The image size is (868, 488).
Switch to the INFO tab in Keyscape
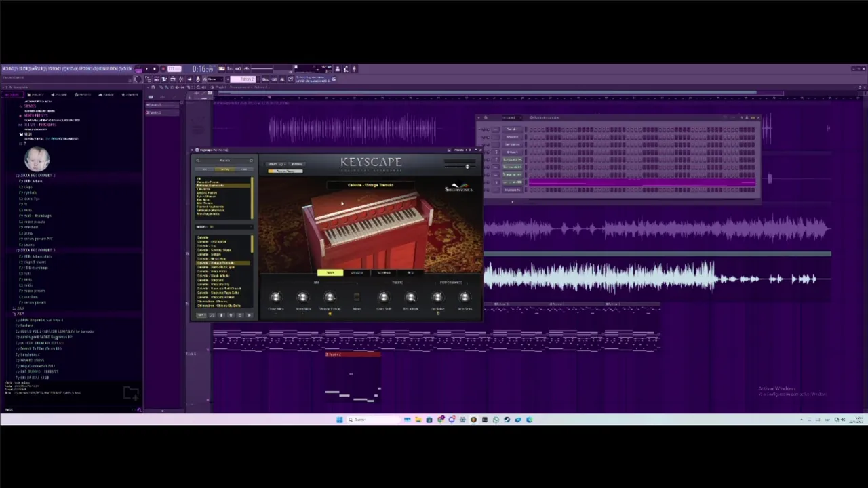(x=410, y=272)
